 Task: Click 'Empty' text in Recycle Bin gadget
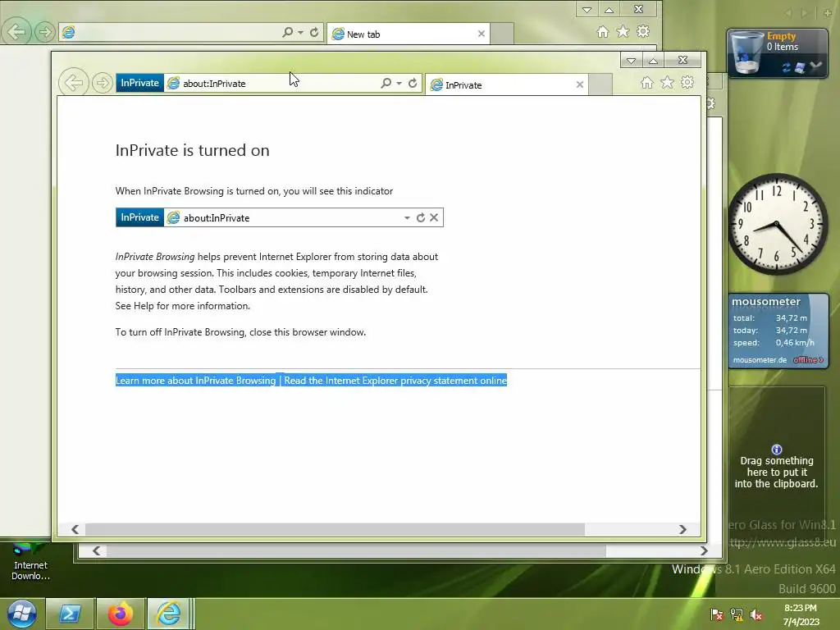[781, 36]
